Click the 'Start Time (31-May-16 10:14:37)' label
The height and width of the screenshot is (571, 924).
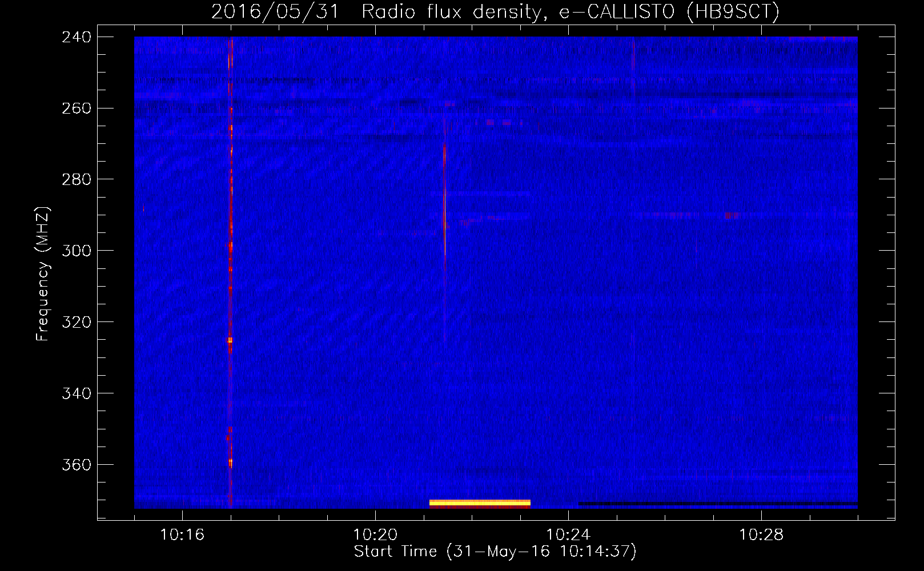tap(495, 552)
